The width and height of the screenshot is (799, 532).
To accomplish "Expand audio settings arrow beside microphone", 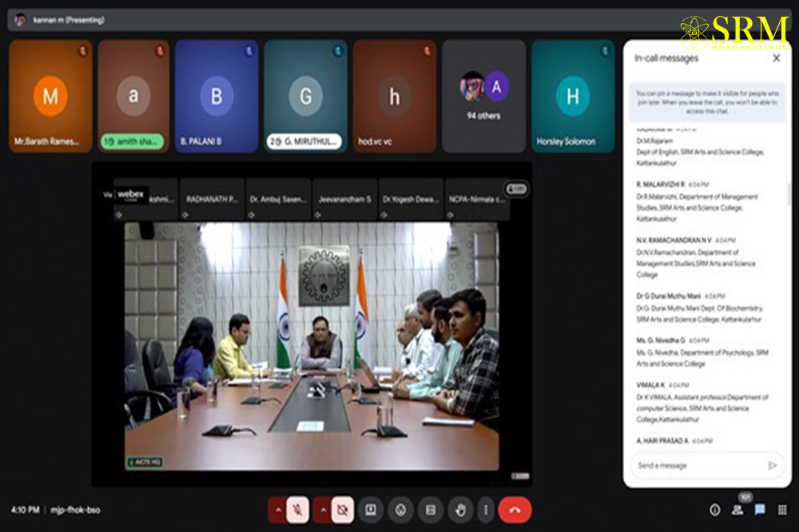I will point(278,510).
